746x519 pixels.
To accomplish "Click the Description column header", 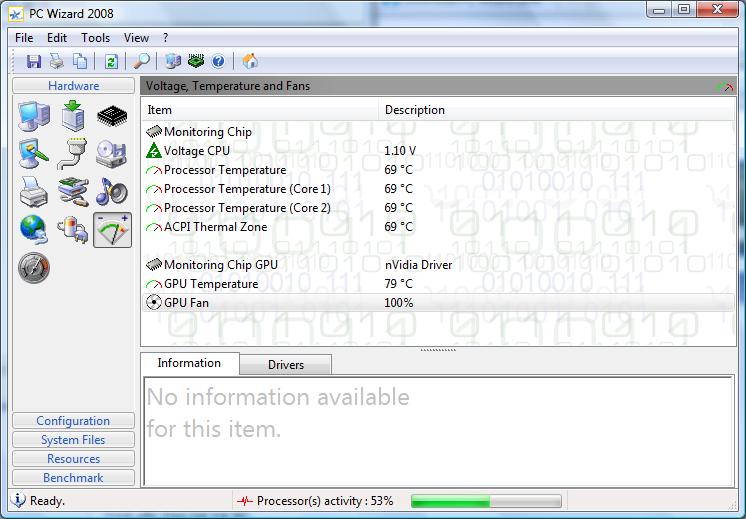I will click(x=415, y=110).
